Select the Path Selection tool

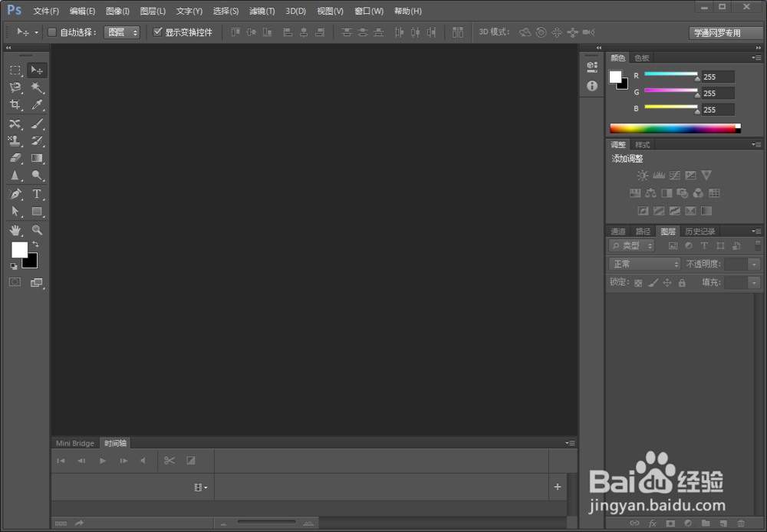(x=15, y=212)
